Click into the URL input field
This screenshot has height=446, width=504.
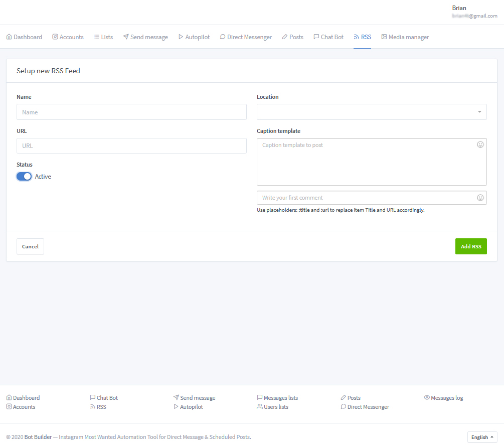pos(131,146)
